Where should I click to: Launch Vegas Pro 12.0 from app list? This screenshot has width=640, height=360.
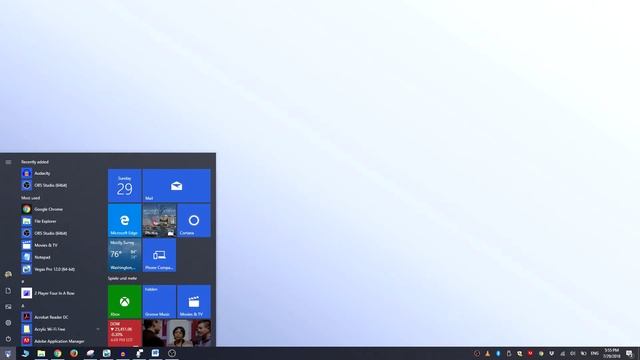point(61,269)
